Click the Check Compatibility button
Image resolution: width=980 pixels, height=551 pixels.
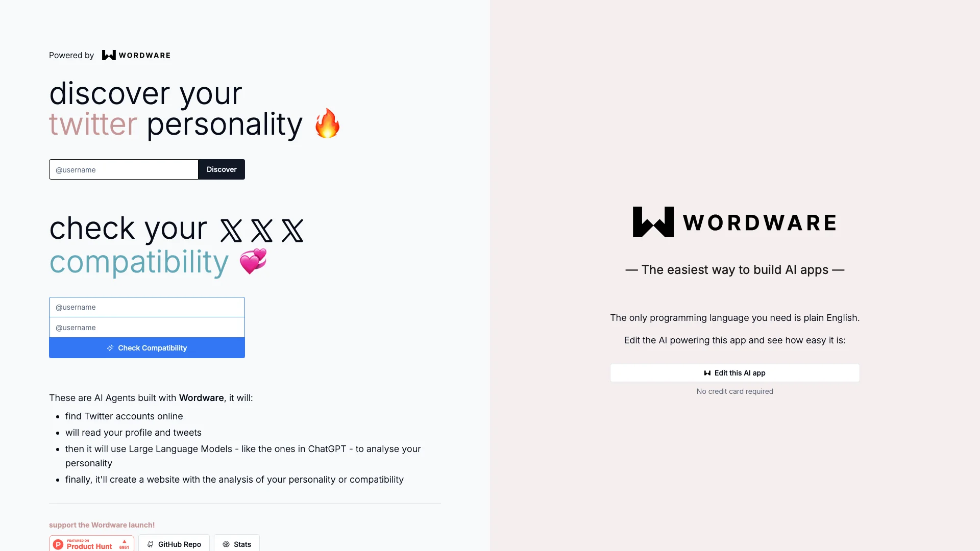coord(146,348)
